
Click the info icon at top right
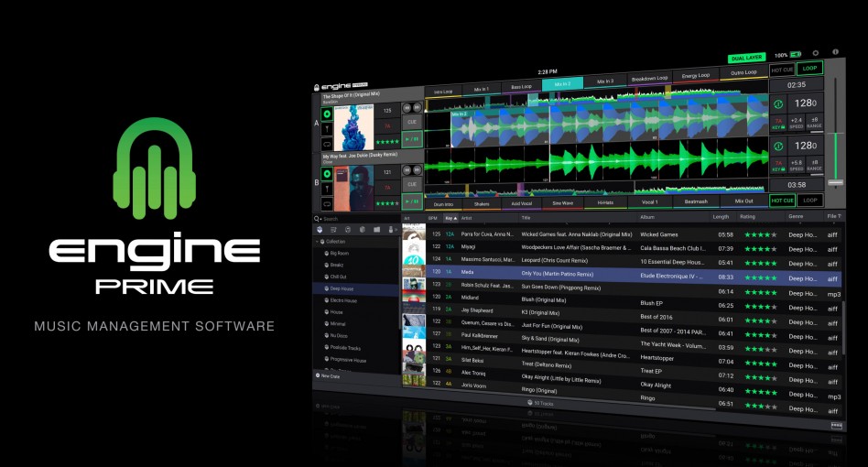pyautogui.click(x=835, y=52)
